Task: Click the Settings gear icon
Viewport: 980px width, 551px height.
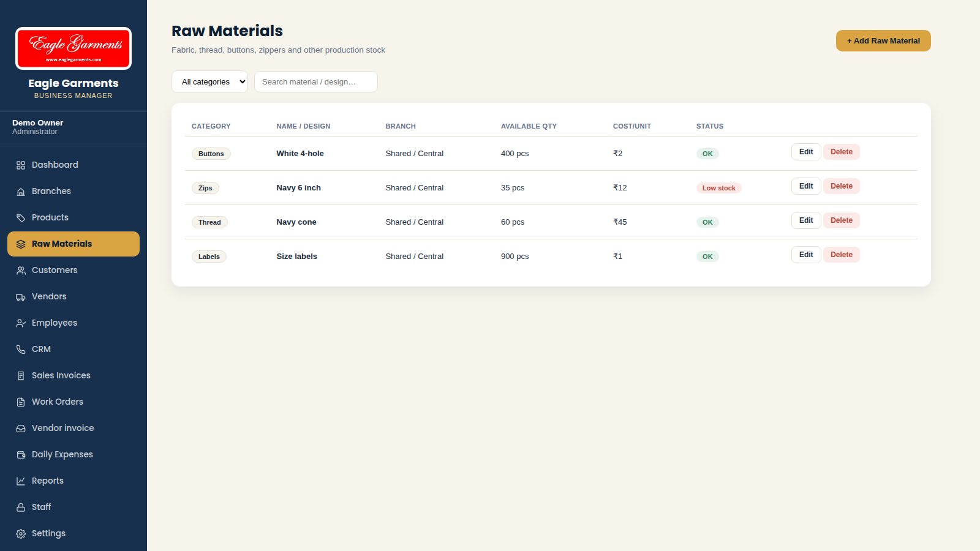Action: point(21,534)
